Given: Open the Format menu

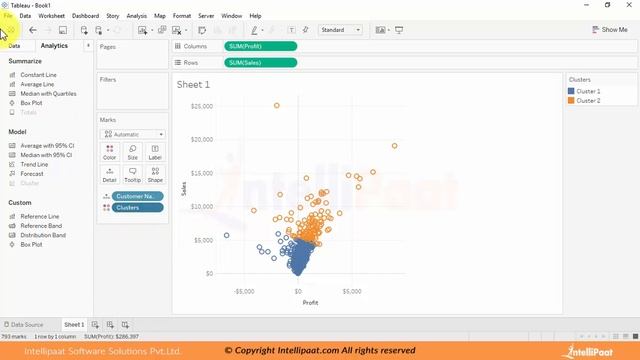Looking at the screenshot, I should tap(182, 16).
